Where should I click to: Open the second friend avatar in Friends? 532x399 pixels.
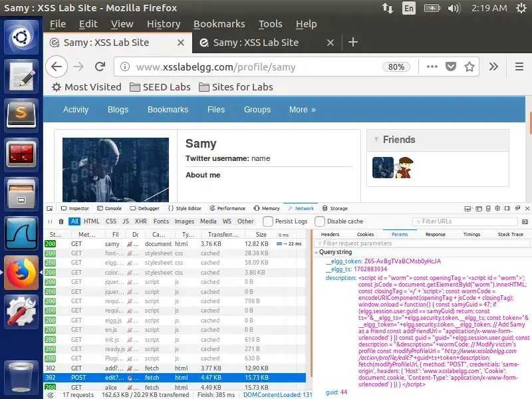click(x=404, y=168)
